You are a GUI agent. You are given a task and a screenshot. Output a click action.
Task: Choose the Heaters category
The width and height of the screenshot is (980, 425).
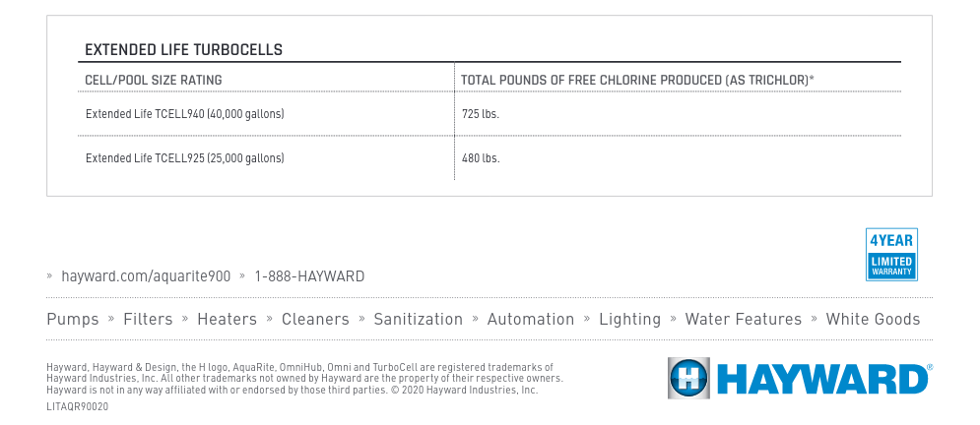(227, 319)
